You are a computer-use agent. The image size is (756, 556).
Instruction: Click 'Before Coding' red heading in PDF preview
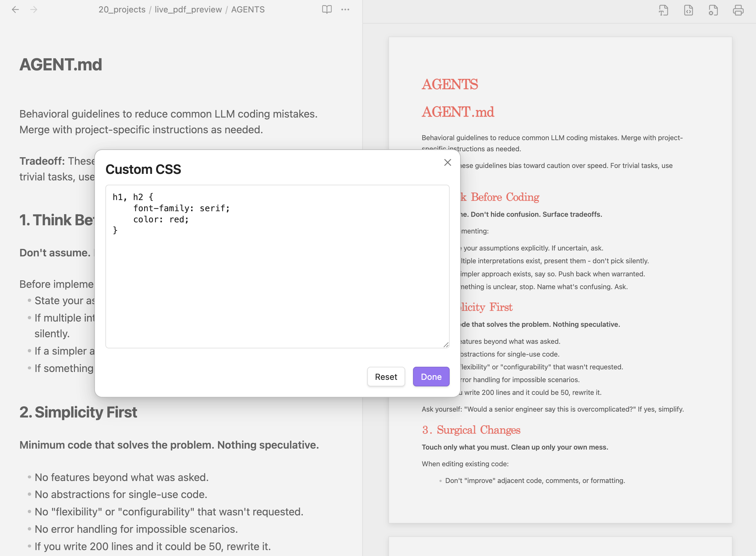(x=505, y=197)
